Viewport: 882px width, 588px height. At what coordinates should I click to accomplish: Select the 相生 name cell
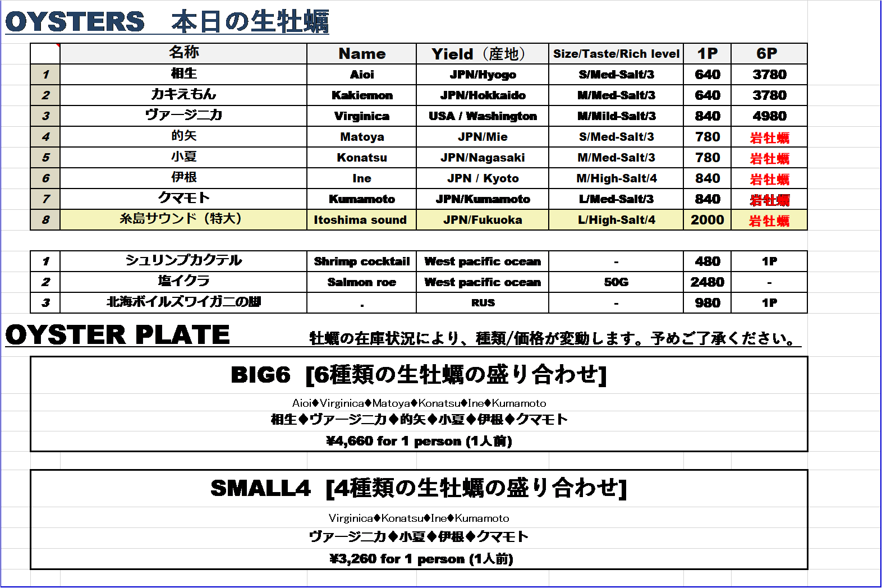coord(183,74)
